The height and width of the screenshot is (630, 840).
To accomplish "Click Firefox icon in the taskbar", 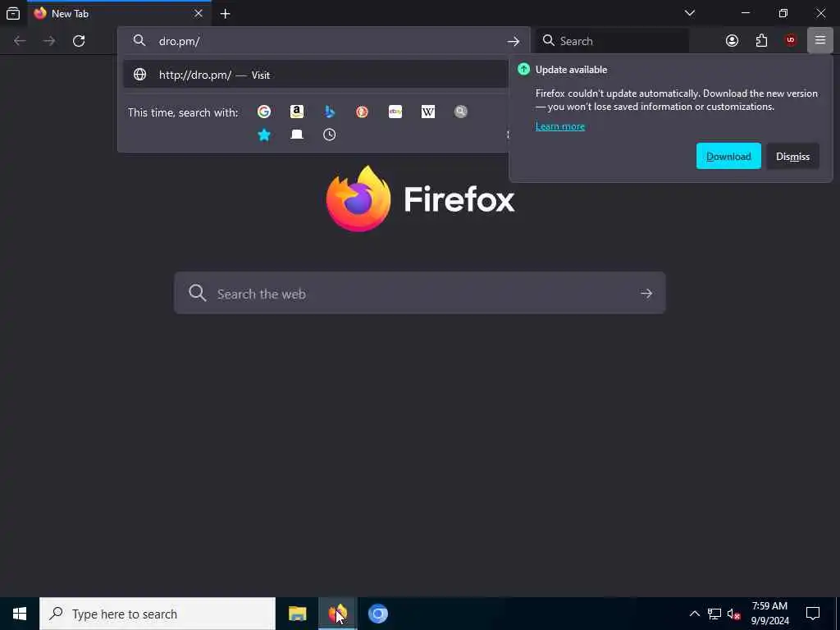I will pos(337,614).
